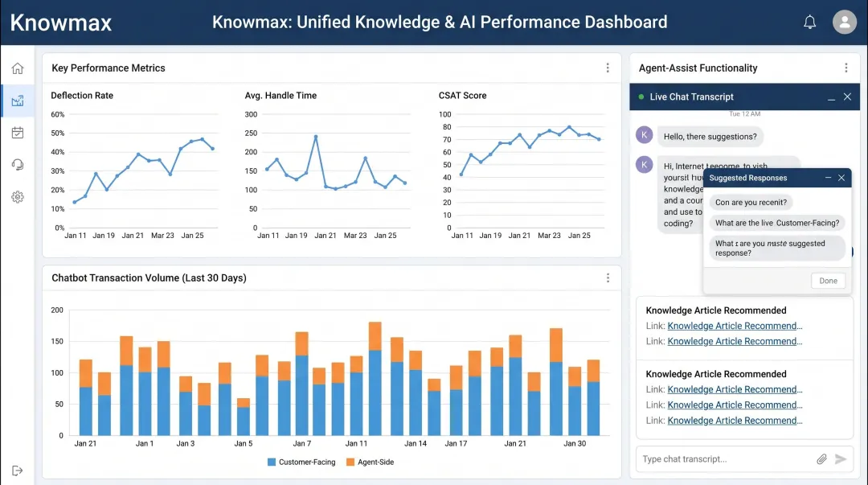Click the peak point of Avg. Handle Time line

pyautogui.click(x=316, y=137)
